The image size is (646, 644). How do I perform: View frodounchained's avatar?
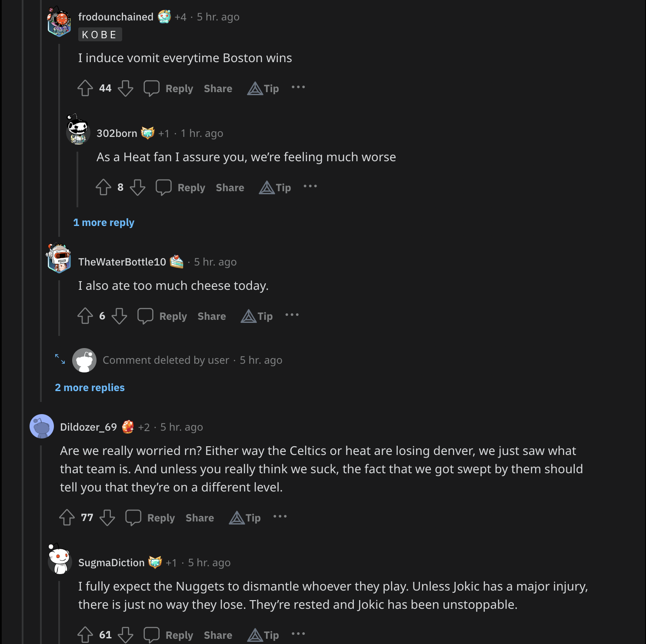coord(59,22)
